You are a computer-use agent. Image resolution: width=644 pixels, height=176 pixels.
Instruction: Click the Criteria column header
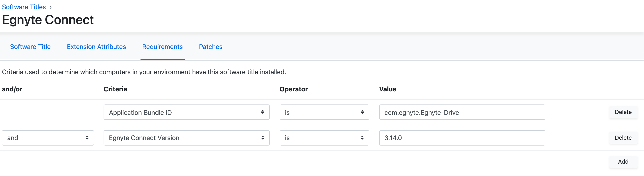coord(115,89)
